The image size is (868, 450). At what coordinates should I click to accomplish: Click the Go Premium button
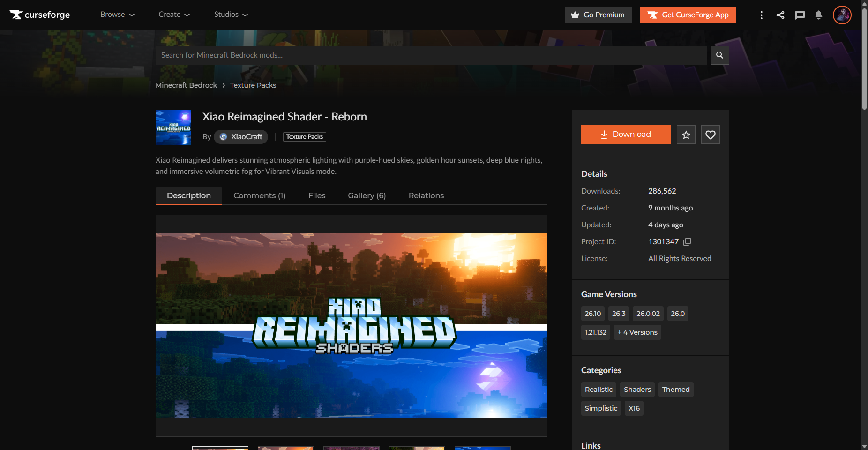tap(599, 15)
